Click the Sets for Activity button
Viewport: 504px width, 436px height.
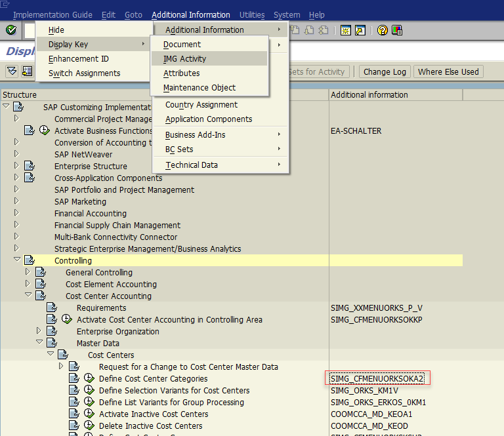pos(319,71)
